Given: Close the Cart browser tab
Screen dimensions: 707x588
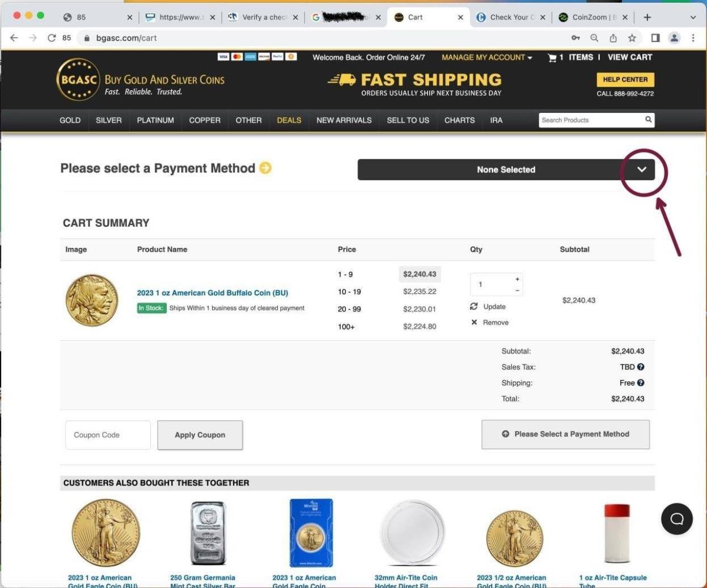Looking at the screenshot, I should pyautogui.click(x=460, y=18).
